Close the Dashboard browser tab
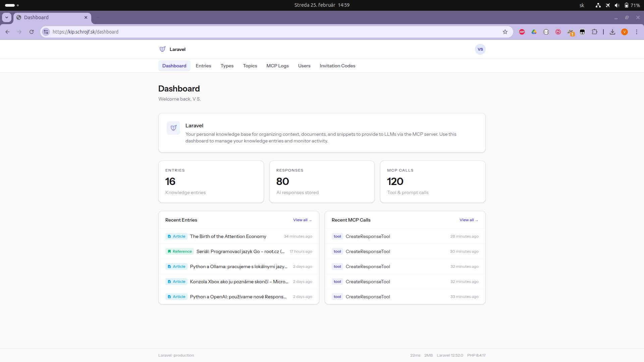 pos(86,17)
